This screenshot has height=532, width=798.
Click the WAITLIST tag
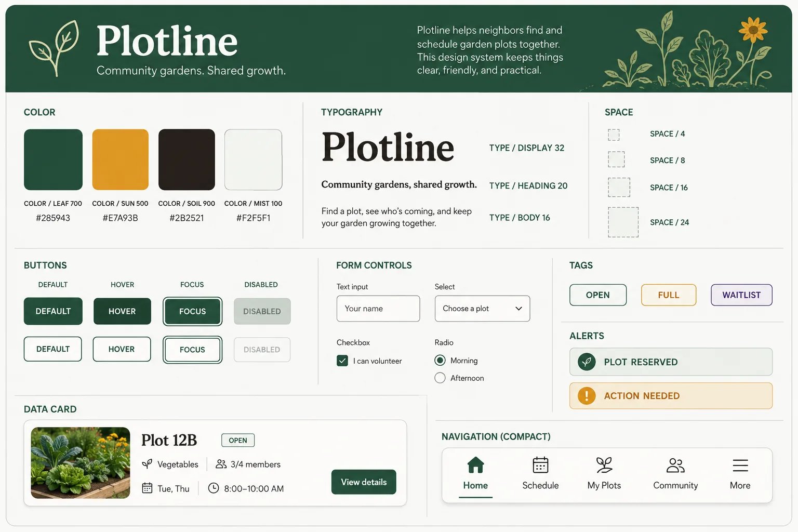[x=741, y=295]
